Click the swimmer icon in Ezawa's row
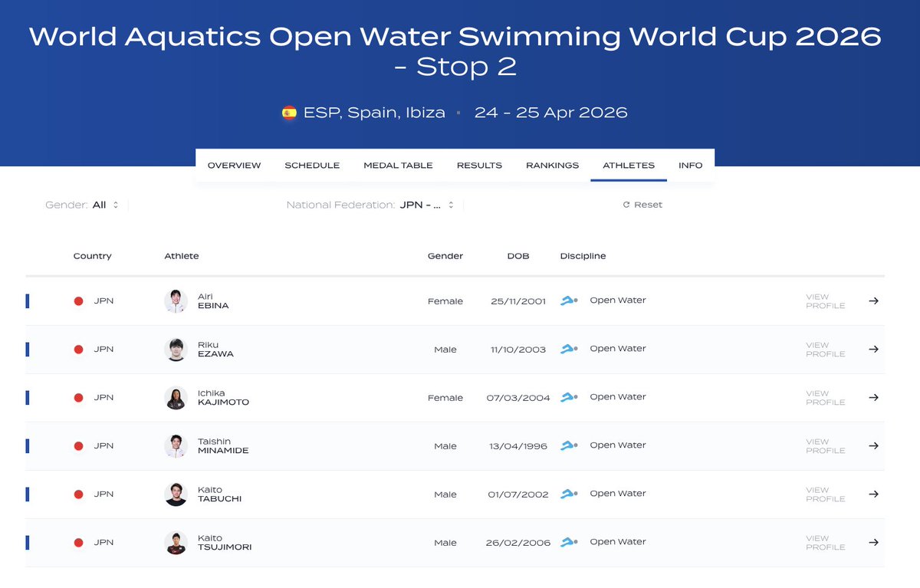Image resolution: width=920 pixels, height=588 pixels. (569, 349)
